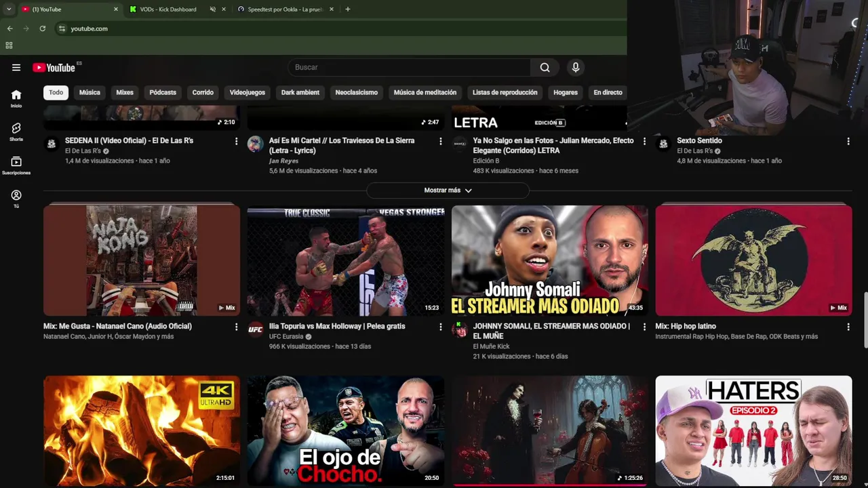
Task: Select the Pódcasts filter chip
Action: click(x=163, y=92)
